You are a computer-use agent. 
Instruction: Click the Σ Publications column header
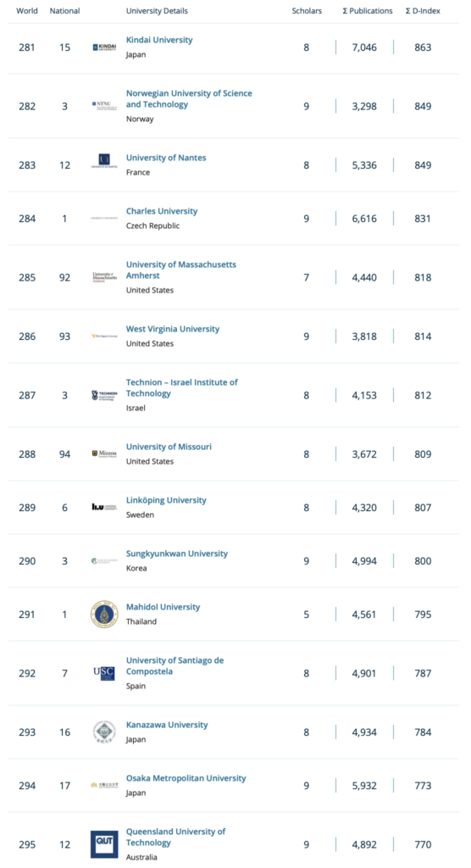[368, 10]
